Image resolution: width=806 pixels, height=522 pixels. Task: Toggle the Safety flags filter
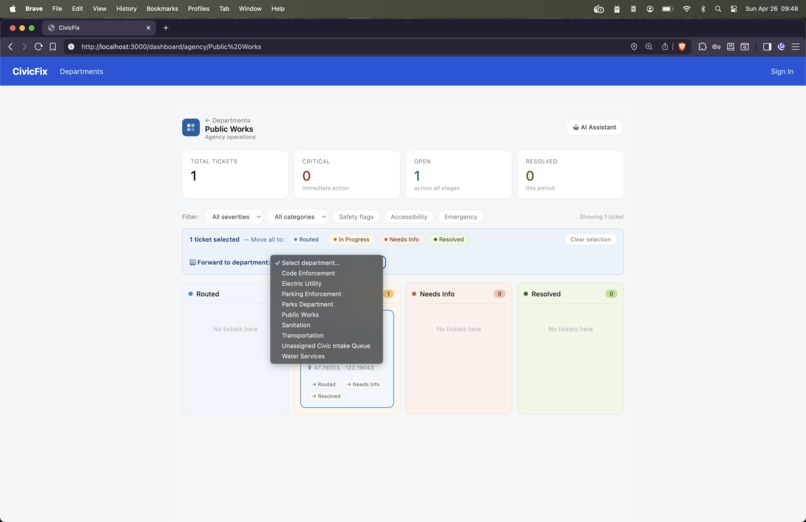coord(356,217)
